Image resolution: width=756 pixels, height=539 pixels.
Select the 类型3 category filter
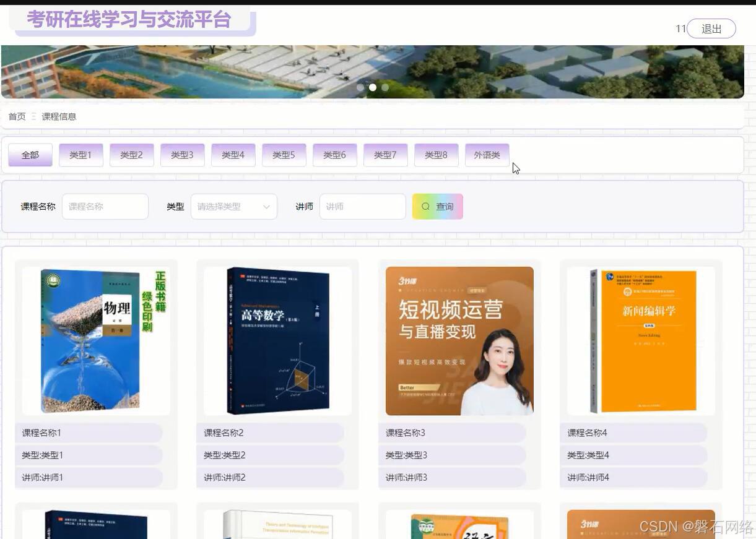tap(182, 155)
